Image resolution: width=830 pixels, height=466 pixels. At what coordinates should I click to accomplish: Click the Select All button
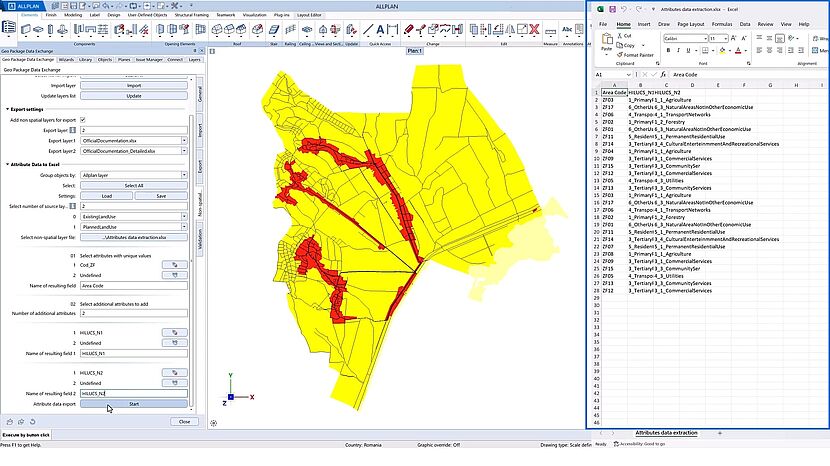tap(133, 185)
